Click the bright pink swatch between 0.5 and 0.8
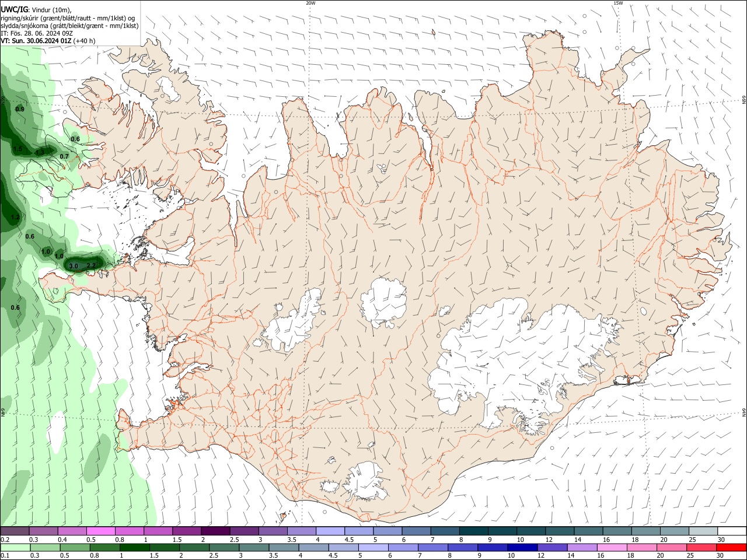This screenshot has width=747, height=560. click(x=100, y=531)
